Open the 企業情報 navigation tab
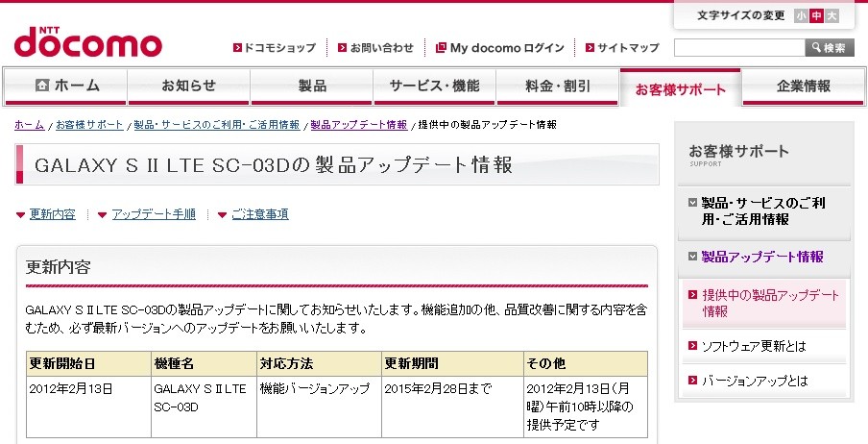Image resolution: width=868 pixels, height=444 pixels. (x=804, y=86)
